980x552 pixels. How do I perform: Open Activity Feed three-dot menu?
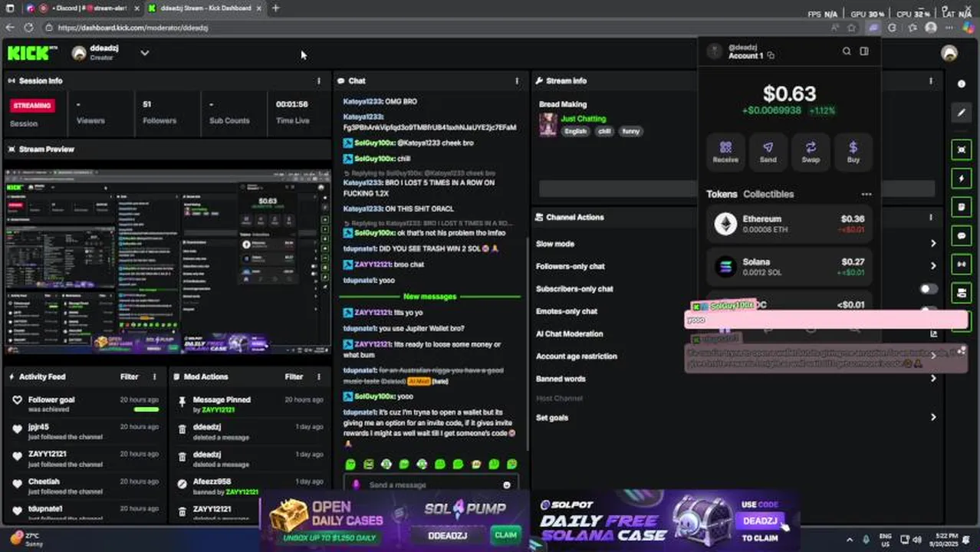click(154, 376)
